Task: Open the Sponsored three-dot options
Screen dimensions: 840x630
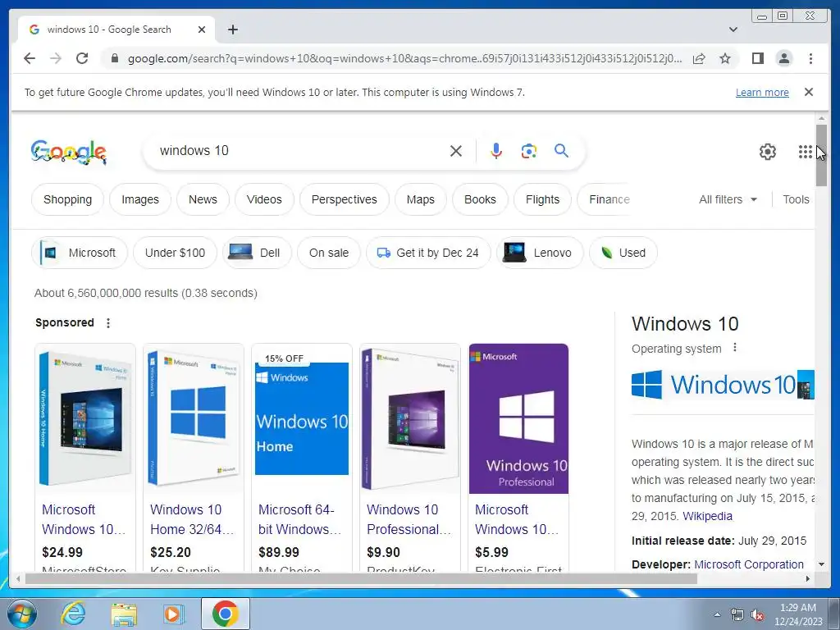Action: point(108,323)
